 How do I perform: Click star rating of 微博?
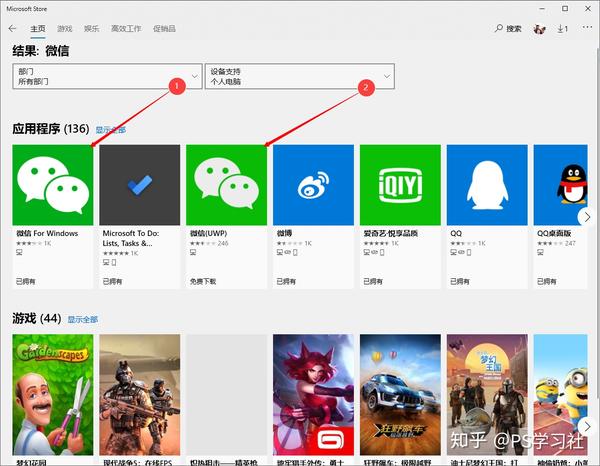coord(290,243)
